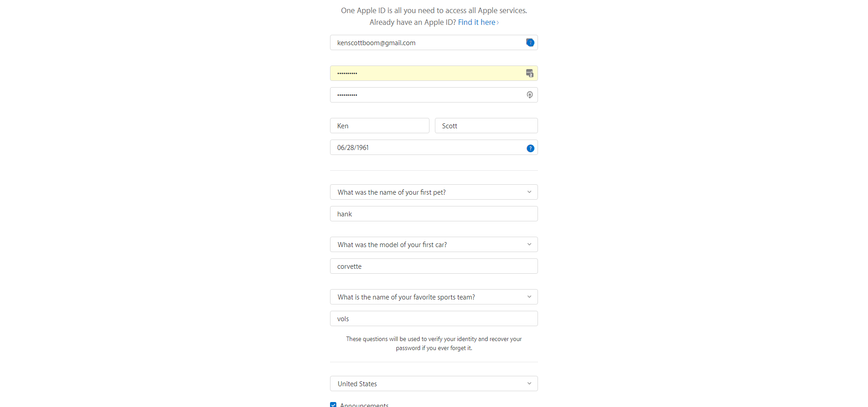This screenshot has height=407, width=868.
Task: Click the Announcements checkbox label
Action: point(364,405)
